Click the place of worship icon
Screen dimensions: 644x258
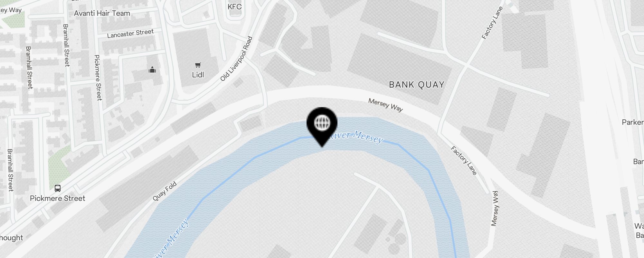152,69
